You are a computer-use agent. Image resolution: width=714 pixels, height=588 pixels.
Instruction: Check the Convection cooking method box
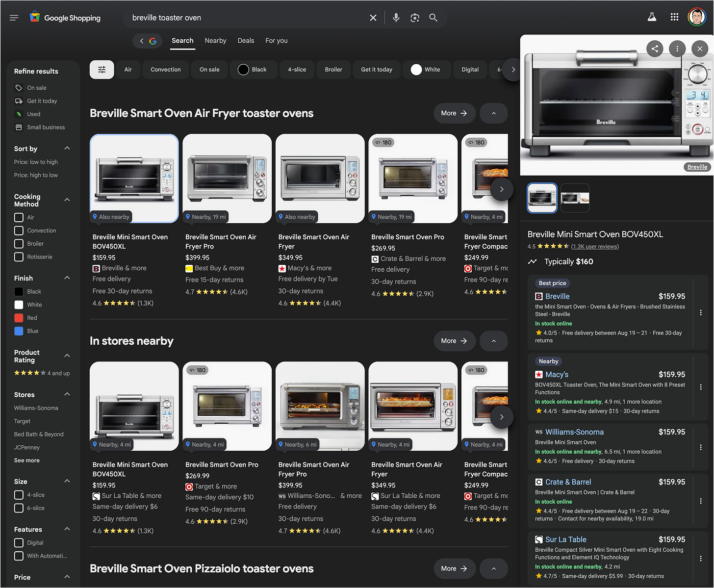19,230
